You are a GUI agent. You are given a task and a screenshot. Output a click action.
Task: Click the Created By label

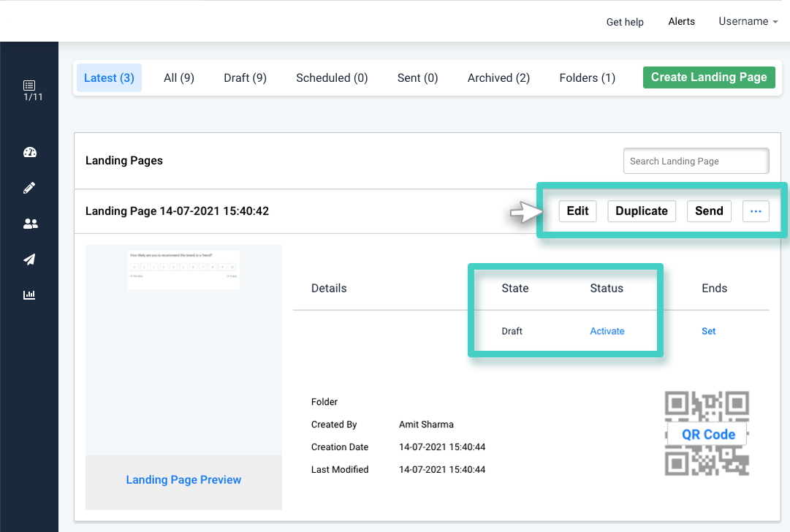[x=334, y=424]
